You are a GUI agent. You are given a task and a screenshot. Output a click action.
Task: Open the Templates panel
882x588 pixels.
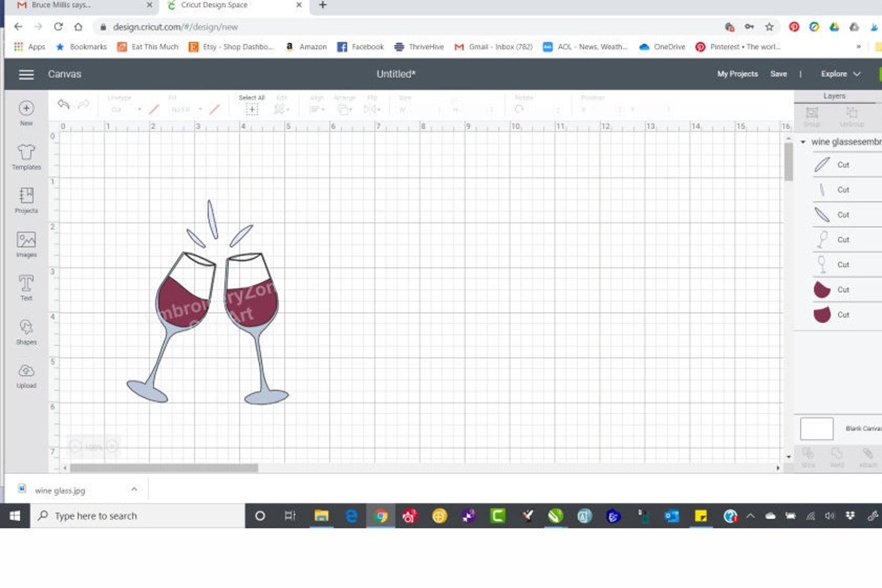[x=26, y=157]
